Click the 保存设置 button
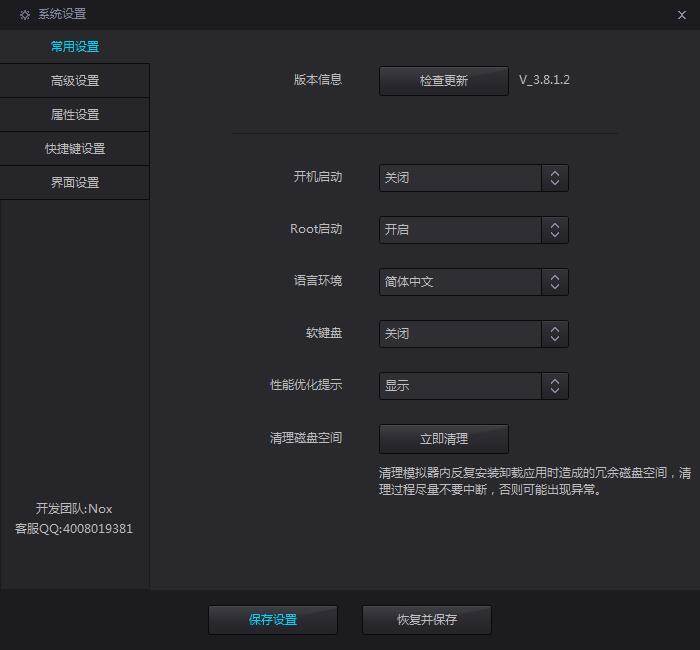The height and width of the screenshot is (650, 700). [x=273, y=620]
